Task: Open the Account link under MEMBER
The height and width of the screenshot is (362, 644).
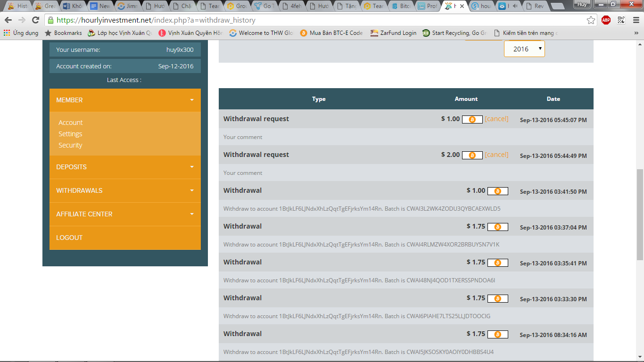Action: click(71, 123)
